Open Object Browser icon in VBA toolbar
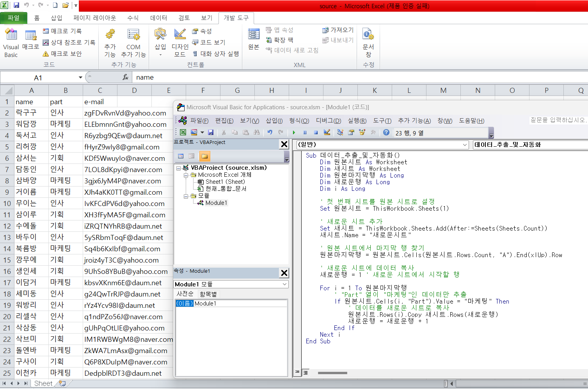This screenshot has height=389, width=588. [x=362, y=132]
